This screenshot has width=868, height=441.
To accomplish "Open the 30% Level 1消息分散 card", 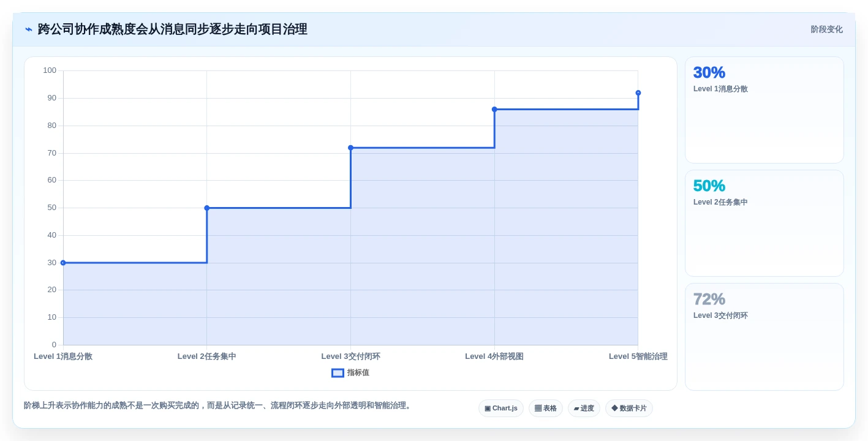I will point(764,110).
